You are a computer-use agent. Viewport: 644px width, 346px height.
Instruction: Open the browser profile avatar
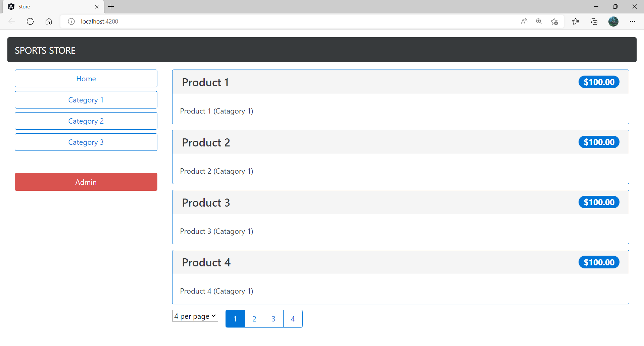tap(613, 21)
